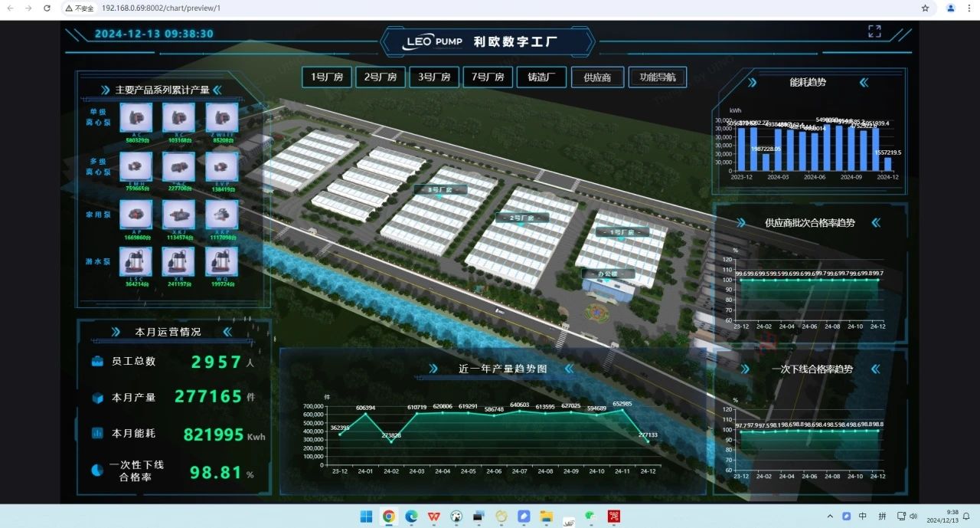This screenshot has width=980, height=528.
Task: Open the AC single-stage pump thumbnail
Action: point(136,118)
